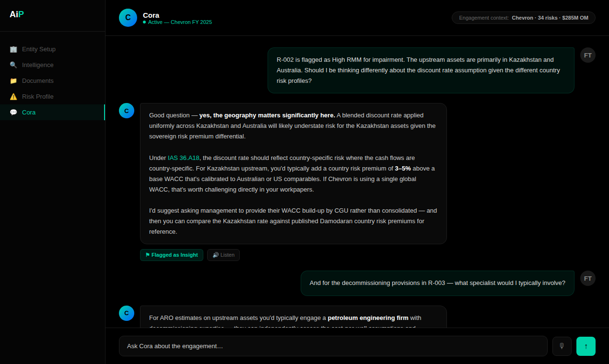
Task: Click the AiP logo in the sidebar
Action: (16, 14)
